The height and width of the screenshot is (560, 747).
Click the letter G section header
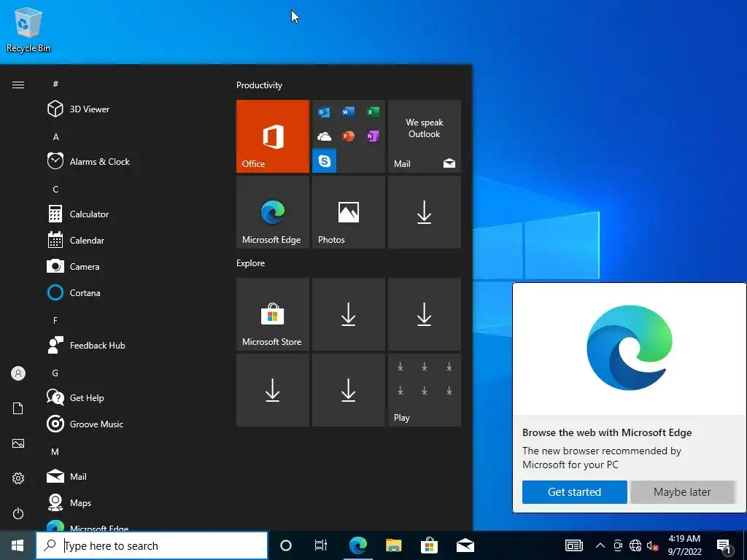click(55, 373)
